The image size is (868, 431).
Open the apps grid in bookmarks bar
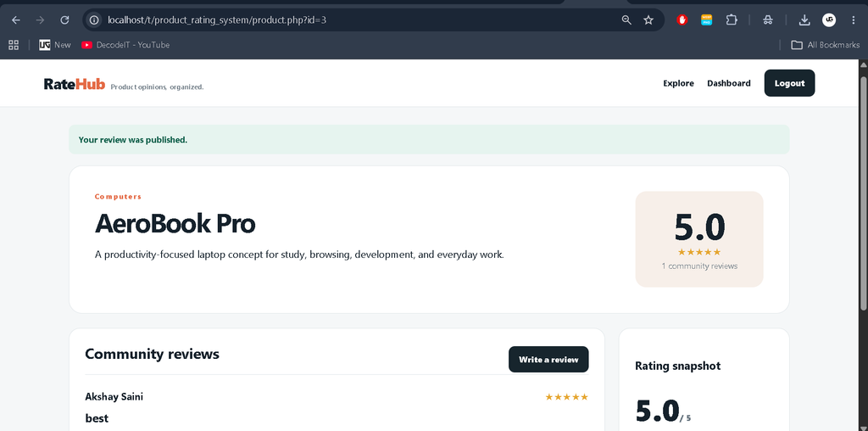pyautogui.click(x=14, y=45)
